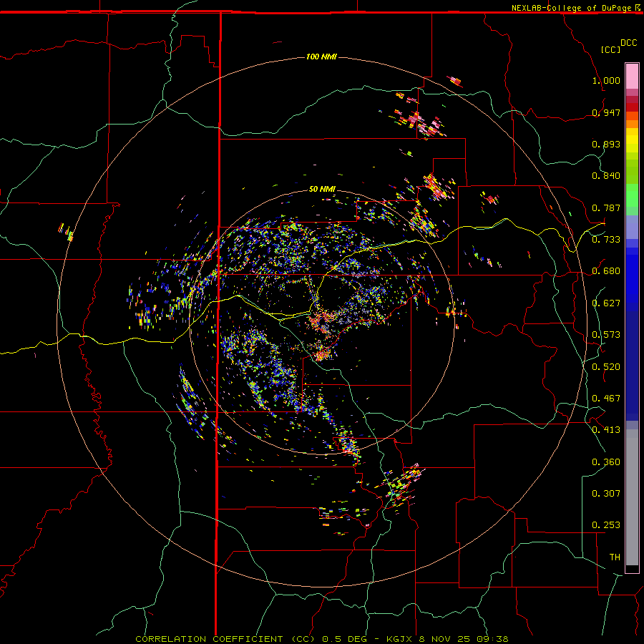
Task: Click the 100 NMI range ring label
Action: 321,57
